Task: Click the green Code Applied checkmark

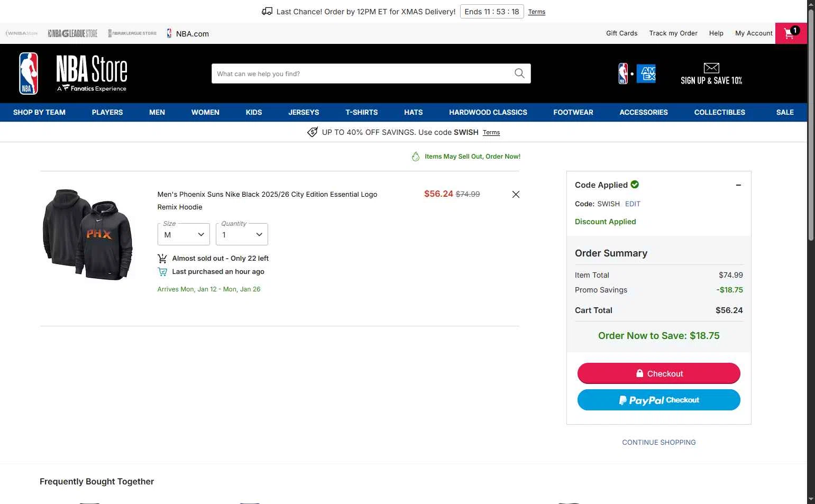Action: click(x=635, y=185)
